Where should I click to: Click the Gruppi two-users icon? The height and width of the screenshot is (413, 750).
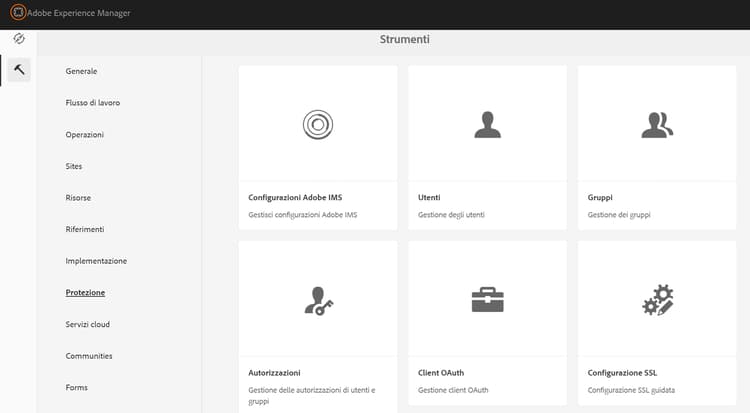657,125
